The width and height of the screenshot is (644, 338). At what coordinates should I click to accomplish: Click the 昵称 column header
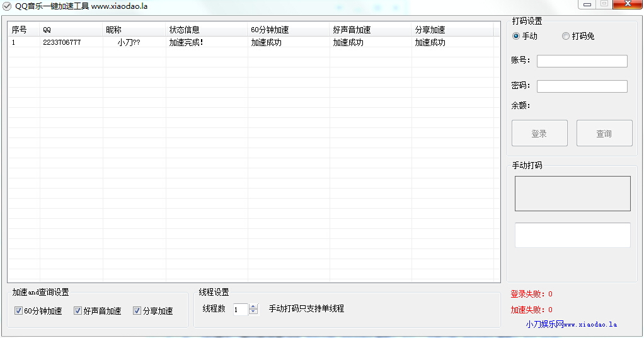pyautogui.click(x=134, y=30)
